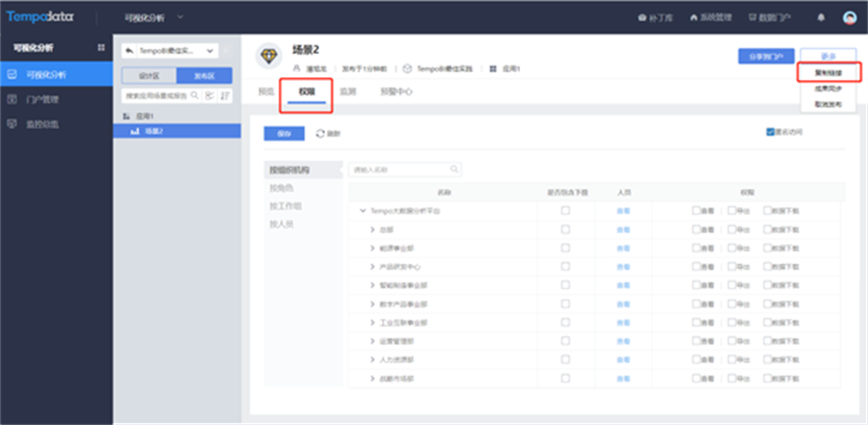Open the notification bell
This screenshot has width=868, height=425.
[x=821, y=17]
